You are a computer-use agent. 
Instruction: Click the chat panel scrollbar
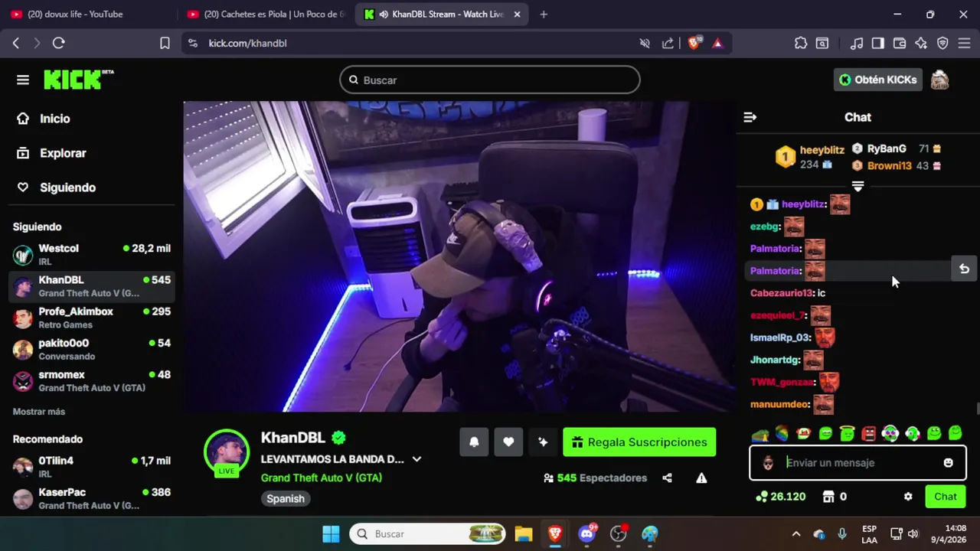977,409
